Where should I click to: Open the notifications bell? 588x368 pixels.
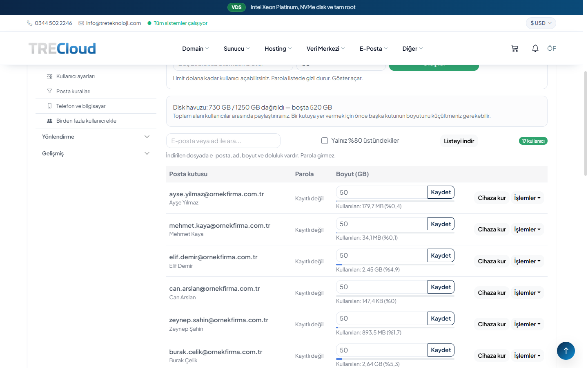(x=535, y=48)
